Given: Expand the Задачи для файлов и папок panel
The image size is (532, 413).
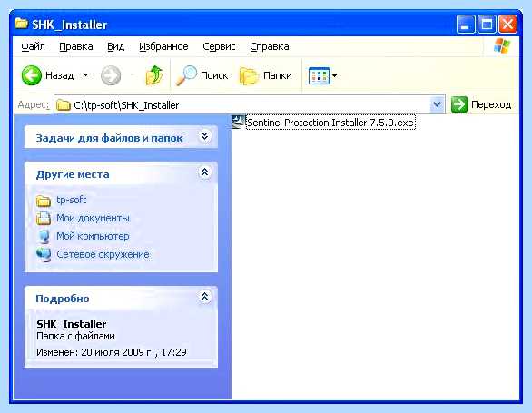Looking at the screenshot, I should (x=204, y=136).
